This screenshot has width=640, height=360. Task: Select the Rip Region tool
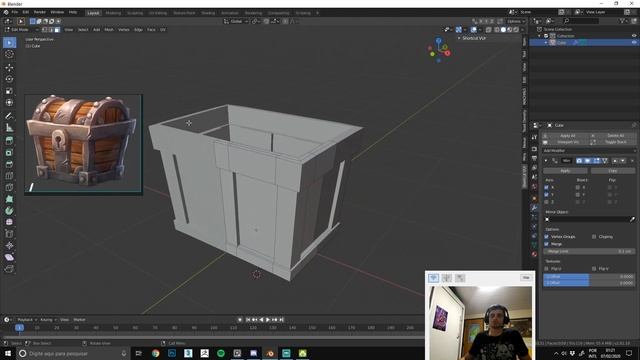pos(9,269)
